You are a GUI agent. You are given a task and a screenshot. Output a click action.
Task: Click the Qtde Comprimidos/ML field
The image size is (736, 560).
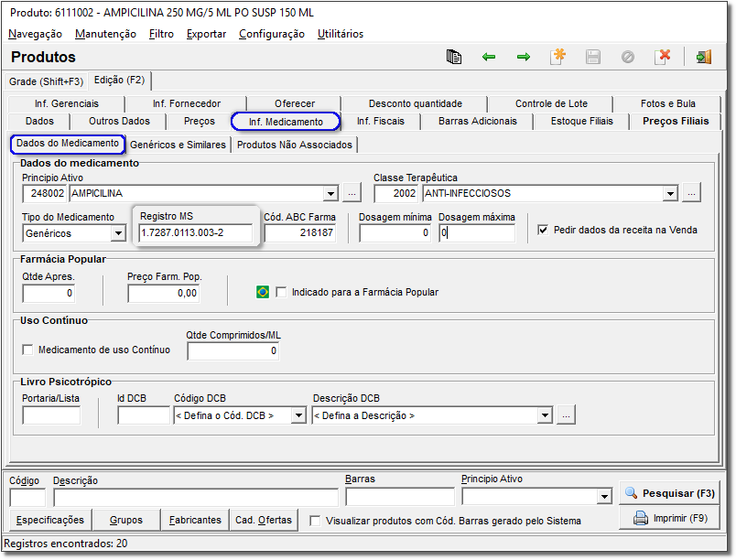tap(233, 350)
